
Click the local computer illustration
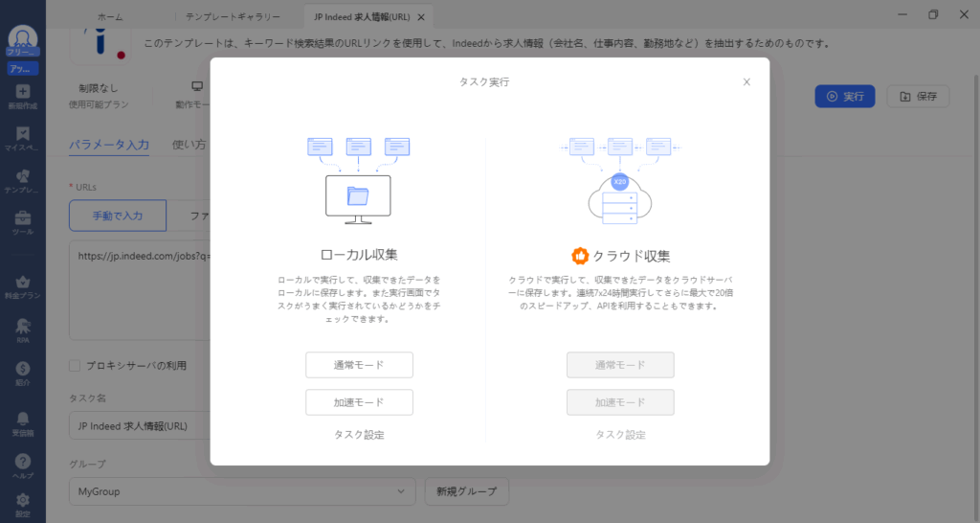(x=358, y=181)
